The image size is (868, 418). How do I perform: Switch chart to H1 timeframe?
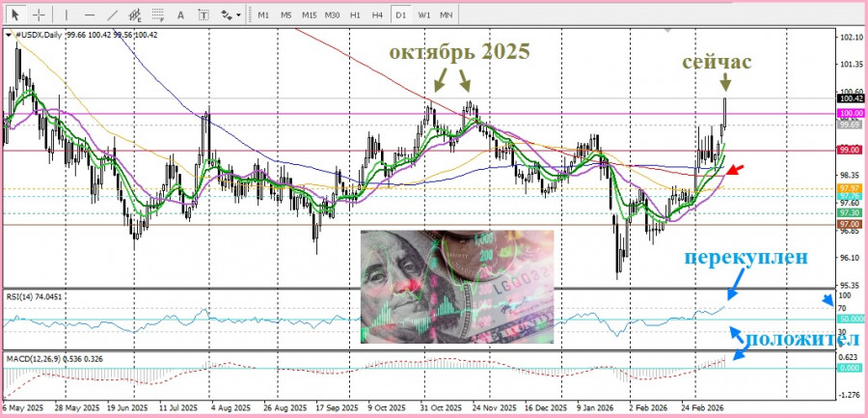pyautogui.click(x=355, y=15)
